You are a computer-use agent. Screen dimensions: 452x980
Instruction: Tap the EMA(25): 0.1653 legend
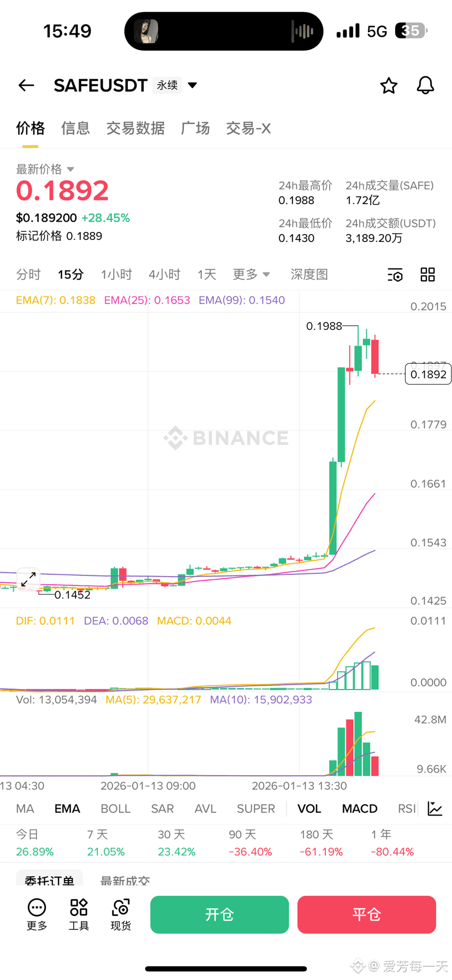[x=147, y=300]
